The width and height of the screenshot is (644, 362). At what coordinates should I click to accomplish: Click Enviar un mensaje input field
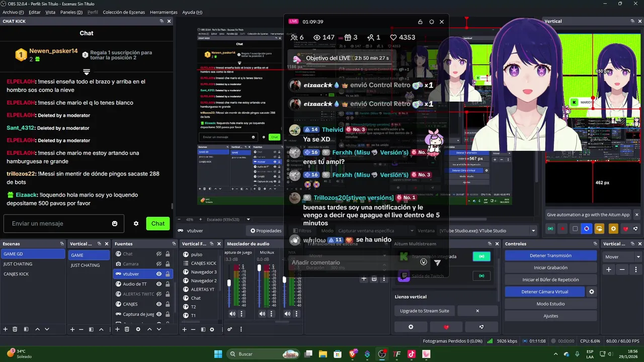64,224
